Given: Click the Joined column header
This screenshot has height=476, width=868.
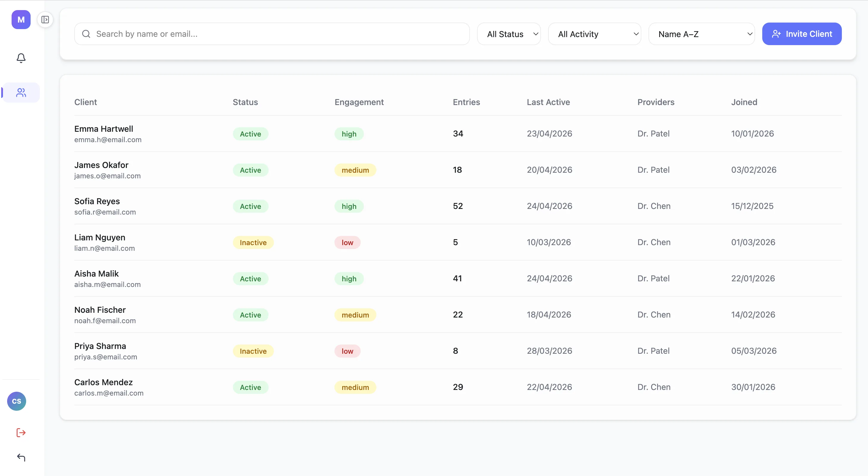Looking at the screenshot, I should 744,102.
